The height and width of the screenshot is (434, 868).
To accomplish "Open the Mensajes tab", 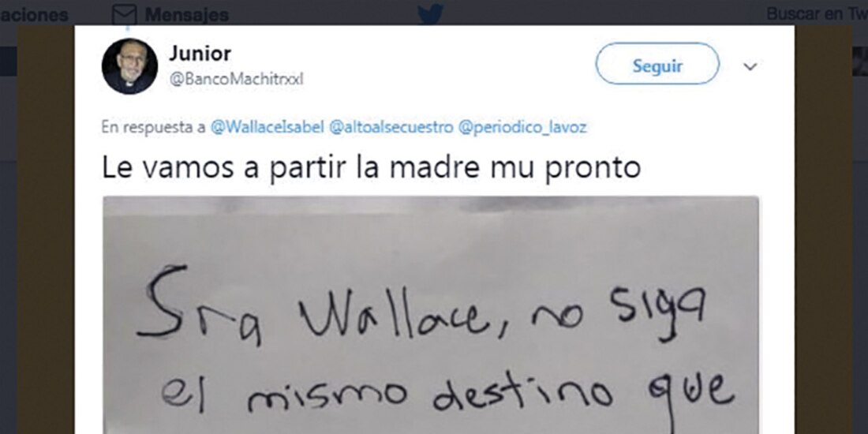I will coord(170,14).
